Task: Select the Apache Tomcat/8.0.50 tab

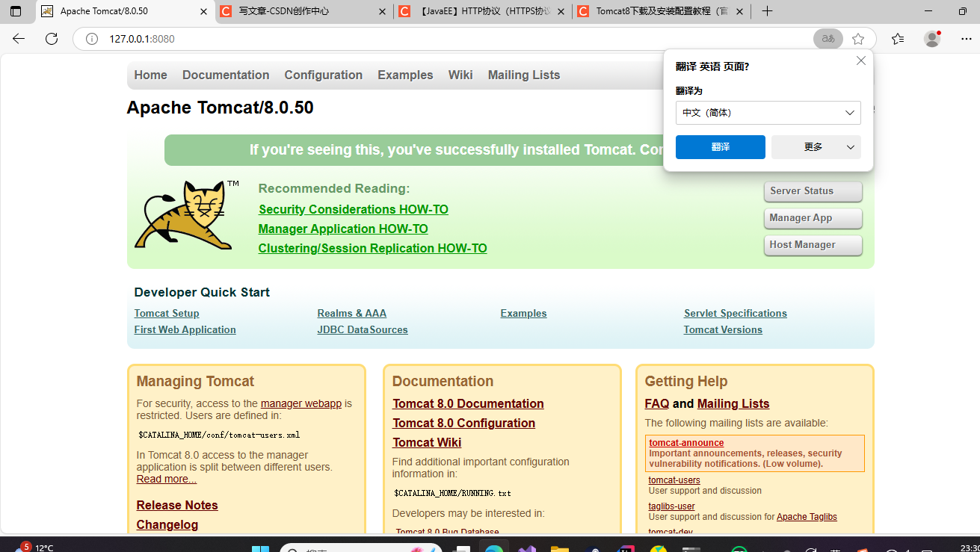Action: [x=126, y=11]
